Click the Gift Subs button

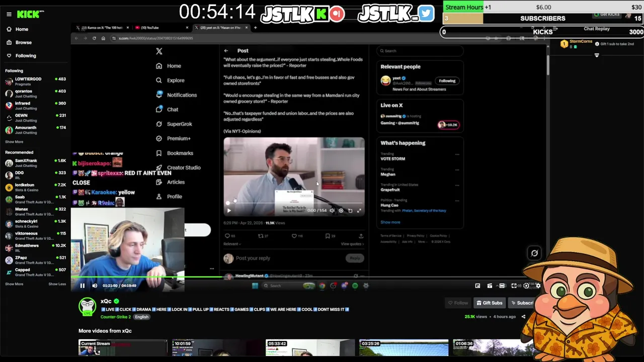[489, 303]
